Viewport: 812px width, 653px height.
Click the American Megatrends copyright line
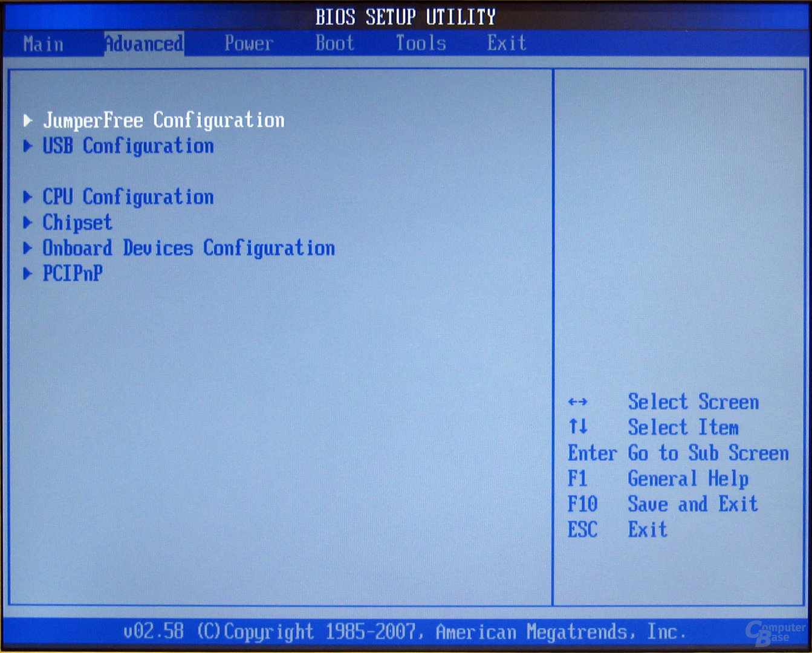pos(405,632)
